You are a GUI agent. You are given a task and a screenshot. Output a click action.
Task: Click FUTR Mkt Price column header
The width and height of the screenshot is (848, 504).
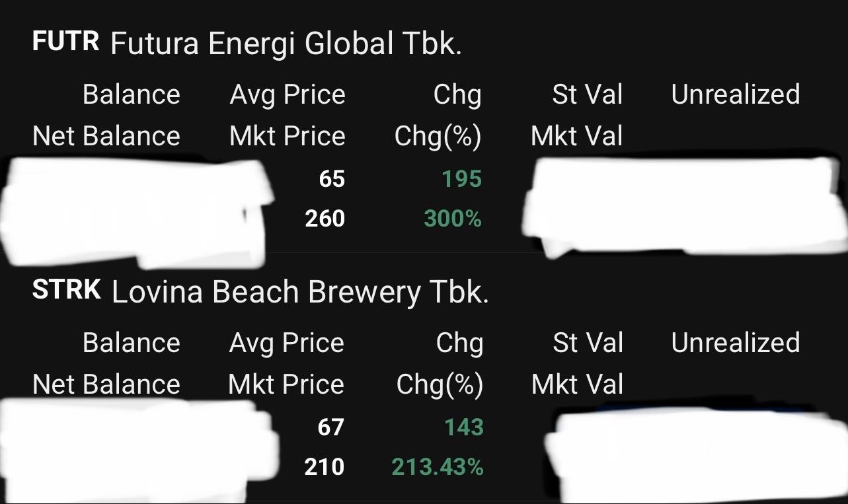[x=288, y=136]
